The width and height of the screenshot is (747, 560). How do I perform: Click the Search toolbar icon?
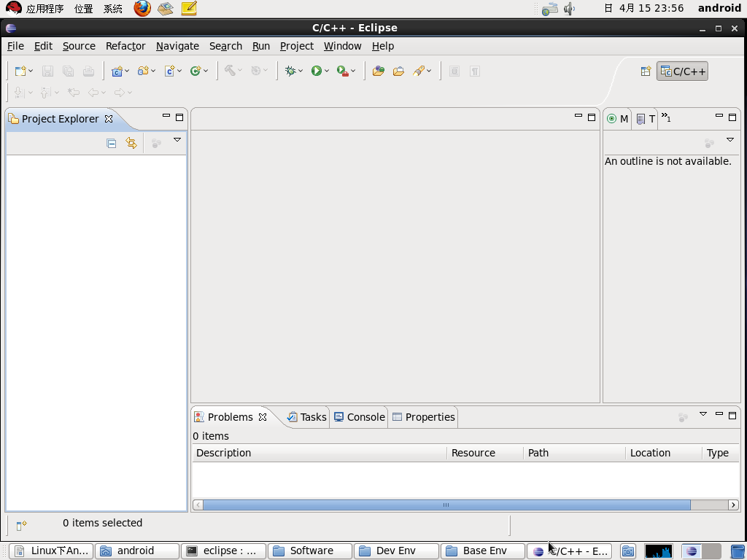pos(418,71)
